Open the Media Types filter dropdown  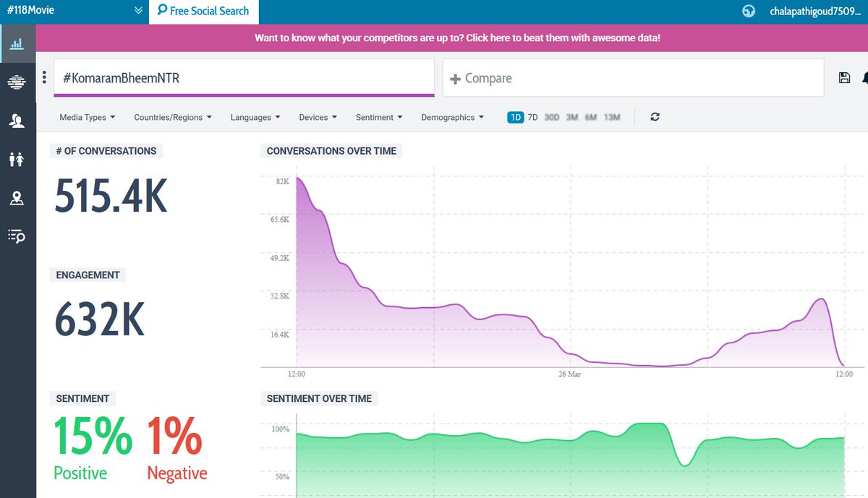pos(88,117)
